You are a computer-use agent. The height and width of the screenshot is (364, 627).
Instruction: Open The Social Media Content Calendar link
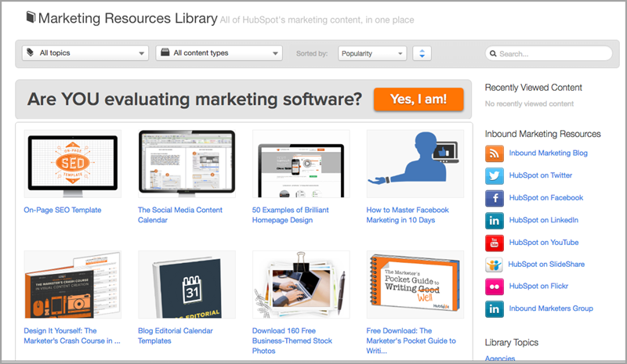[x=180, y=215]
